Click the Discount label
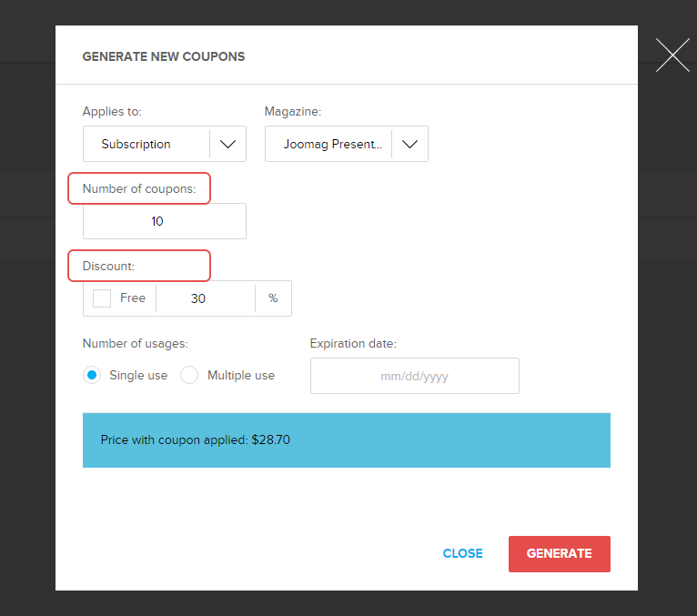 [x=108, y=267]
